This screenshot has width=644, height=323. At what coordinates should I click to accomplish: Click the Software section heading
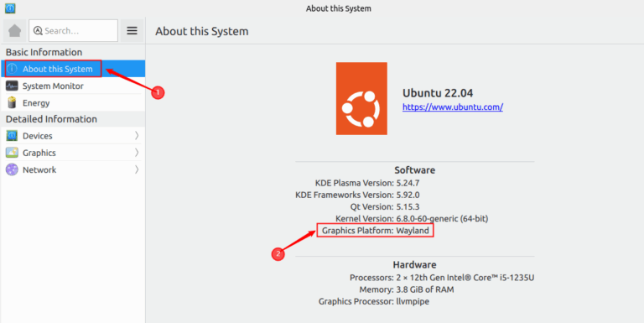point(414,170)
